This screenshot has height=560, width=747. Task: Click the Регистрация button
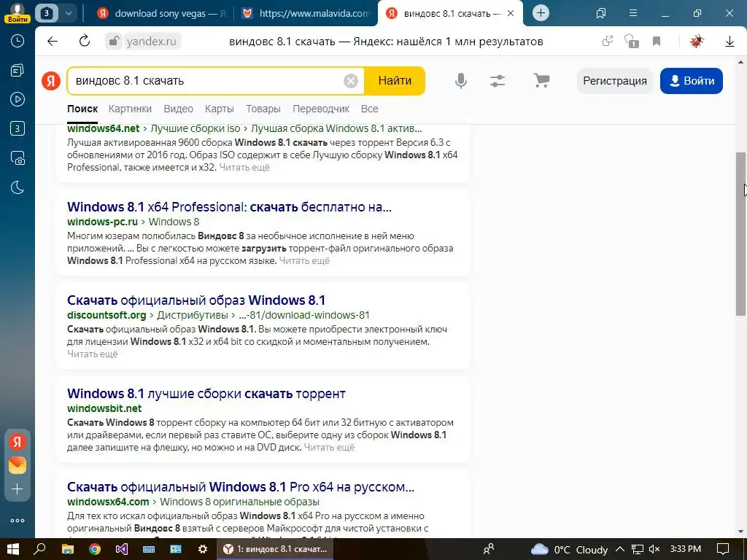click(615, 80)
